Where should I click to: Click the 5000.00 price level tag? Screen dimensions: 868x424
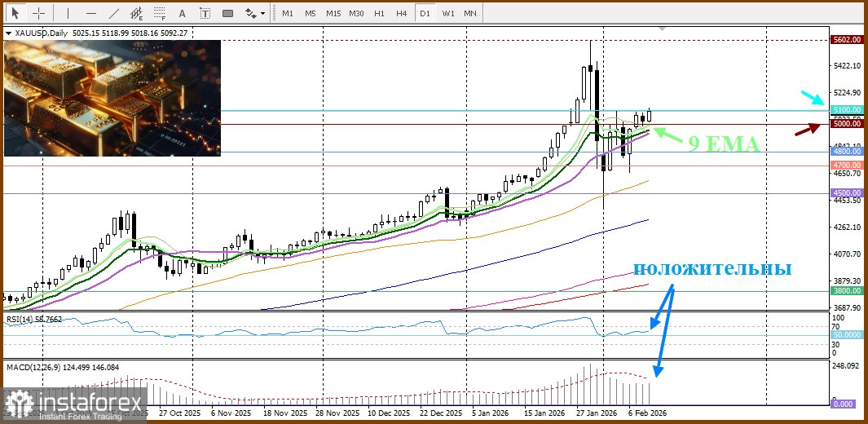click(847, 124)
